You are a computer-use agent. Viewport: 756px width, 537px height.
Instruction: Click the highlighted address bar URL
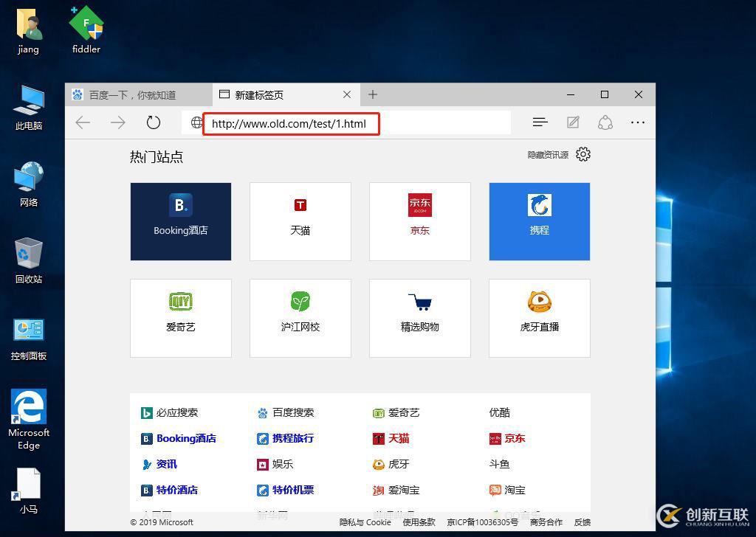click(290, 123)
